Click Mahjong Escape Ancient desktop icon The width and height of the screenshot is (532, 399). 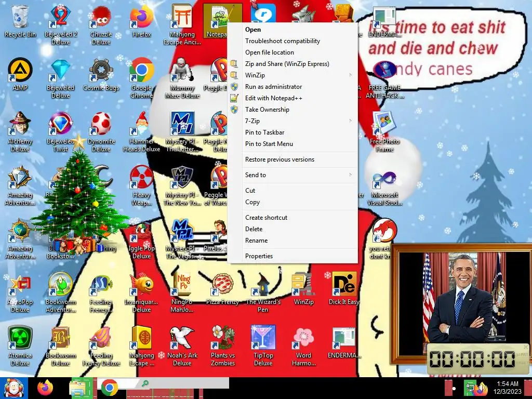(x=182, y=25)
